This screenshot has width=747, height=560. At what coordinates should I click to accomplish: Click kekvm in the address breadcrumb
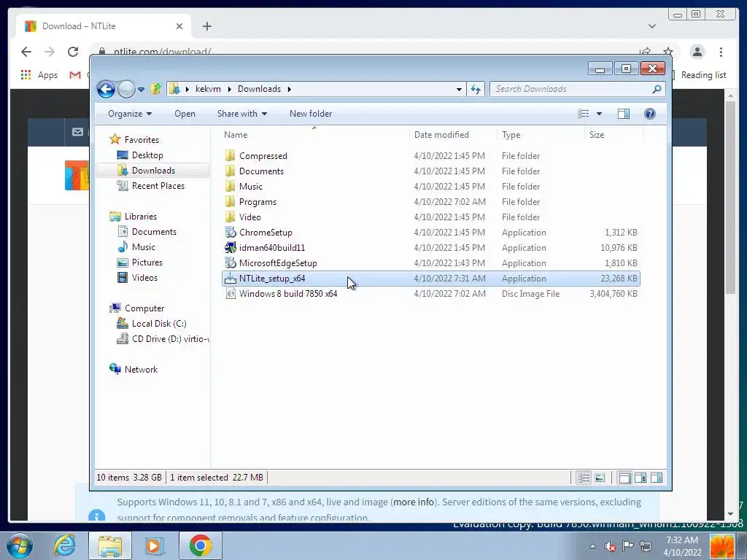tap(208, 89)
